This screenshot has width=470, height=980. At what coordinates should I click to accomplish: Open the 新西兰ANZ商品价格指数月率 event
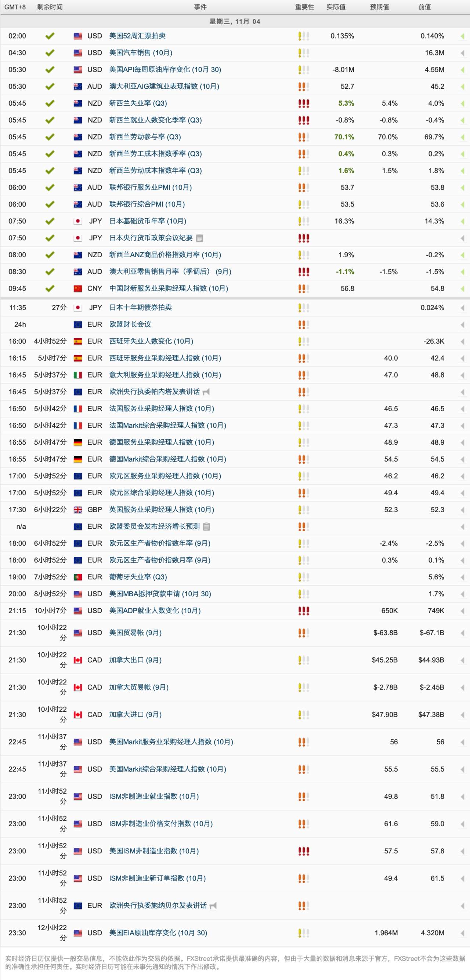pyautogui.click(x=165, y=255)
